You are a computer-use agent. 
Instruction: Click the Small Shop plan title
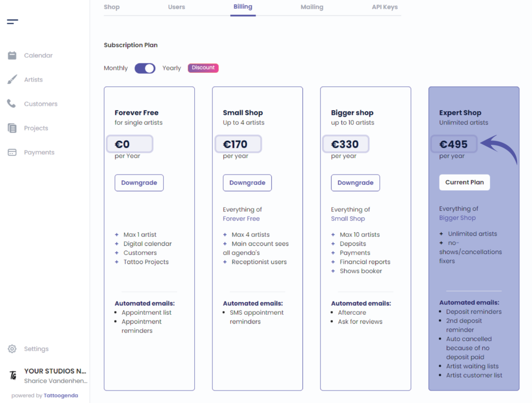coord(243,113)
